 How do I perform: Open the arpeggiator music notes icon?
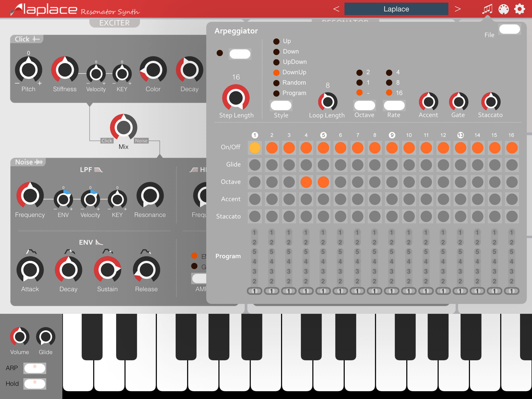487,9
